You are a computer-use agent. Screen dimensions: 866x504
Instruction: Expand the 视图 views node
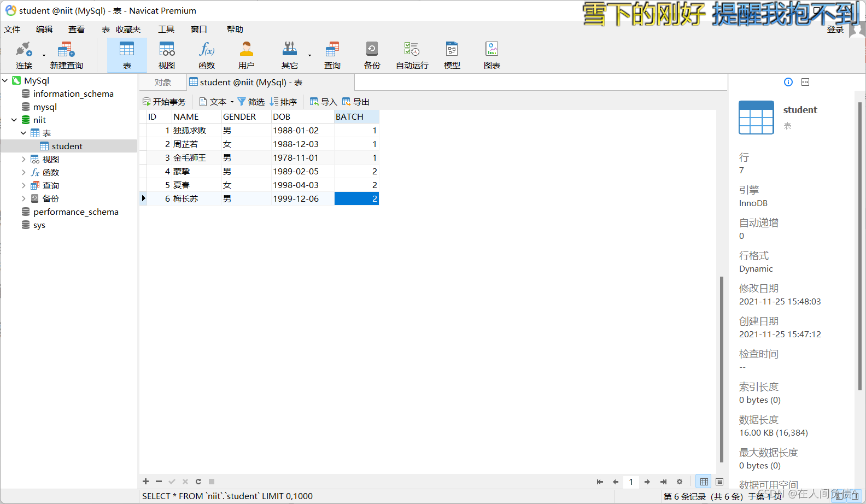pyautogui.click(x=24, y=159)
